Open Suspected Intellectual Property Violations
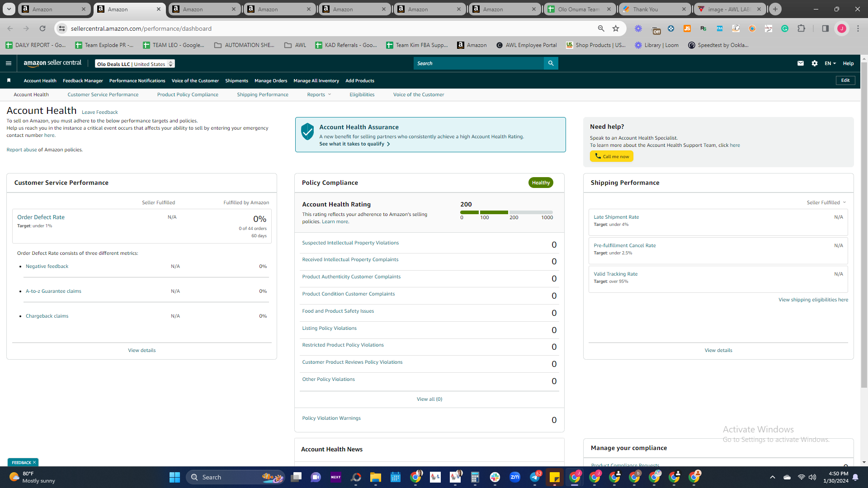The width and height of the screenshot is (868, 488). (350, 243)
